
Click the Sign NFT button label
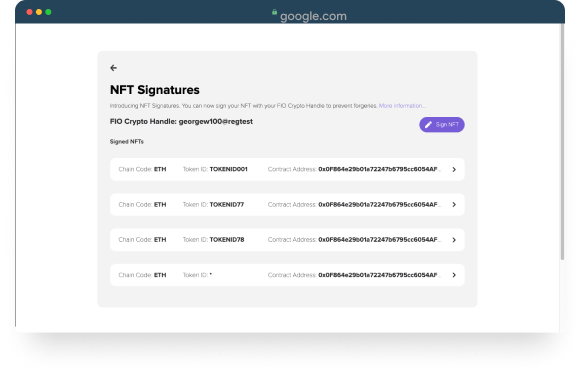click(x=447, y=125)
